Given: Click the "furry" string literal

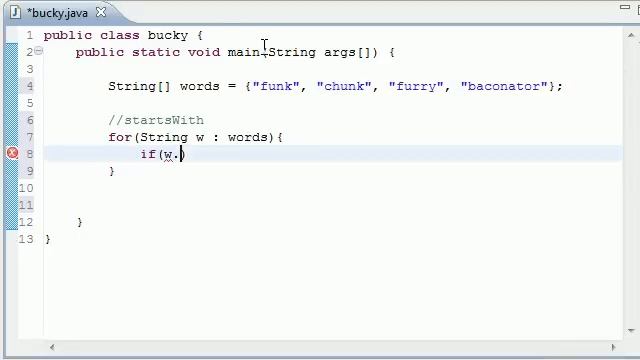Looking at the screenshot, I should 416,86.
